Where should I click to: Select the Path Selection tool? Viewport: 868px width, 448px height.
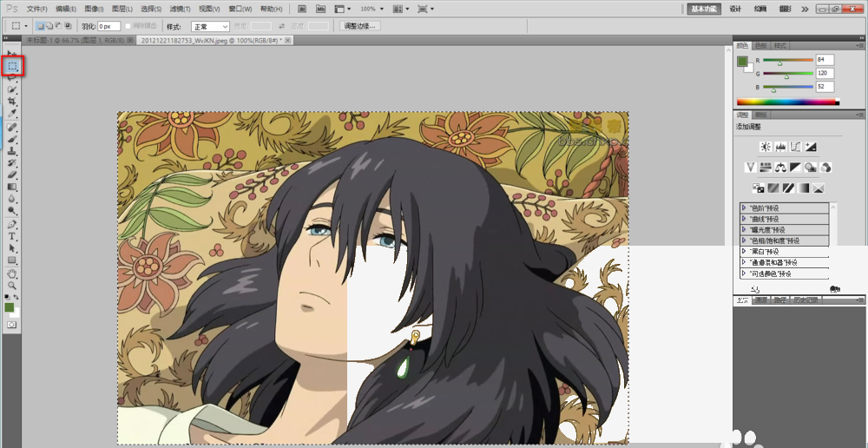12,248
